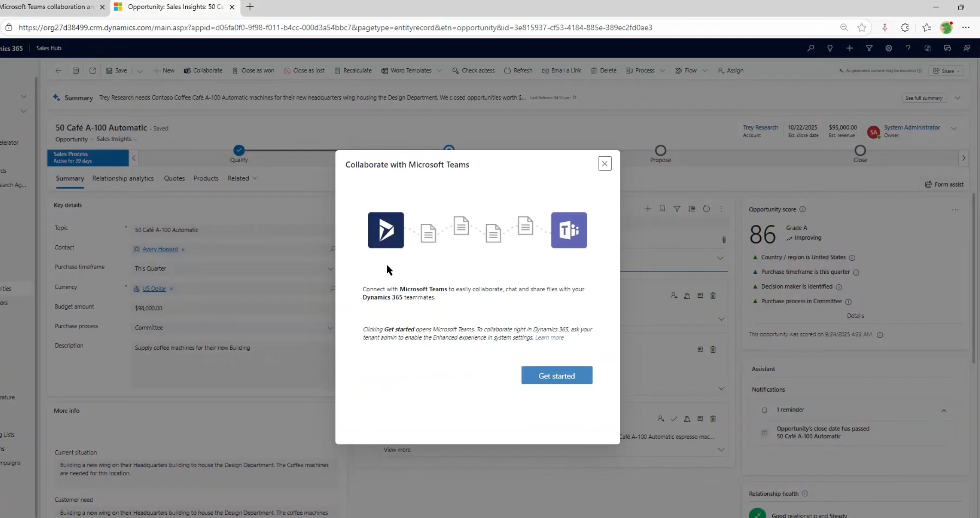Mark opportunity with Close as won
The height and width of the screenshot is (518, 980).
pos(253,71)
